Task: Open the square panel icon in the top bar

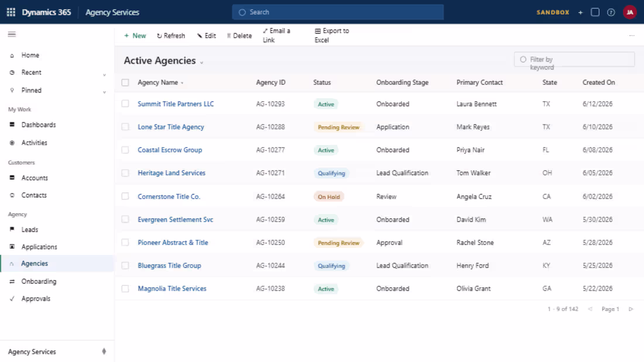Action: point(595,12)
